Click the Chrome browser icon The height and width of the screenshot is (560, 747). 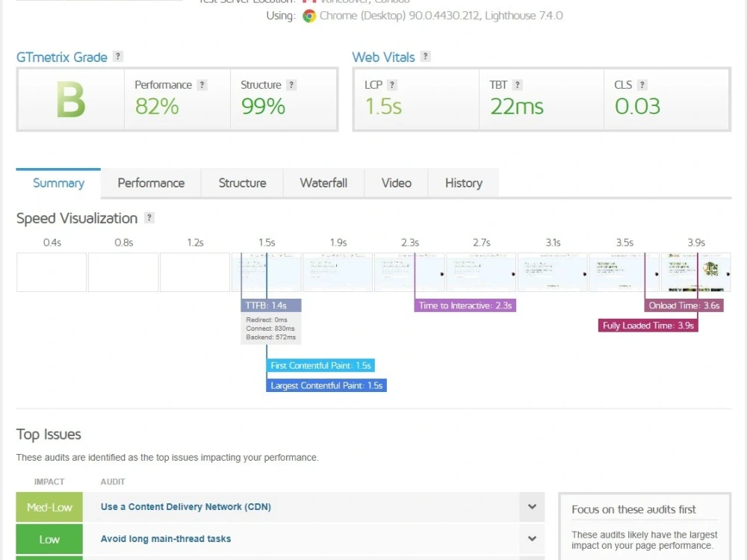tap(309, 16)
